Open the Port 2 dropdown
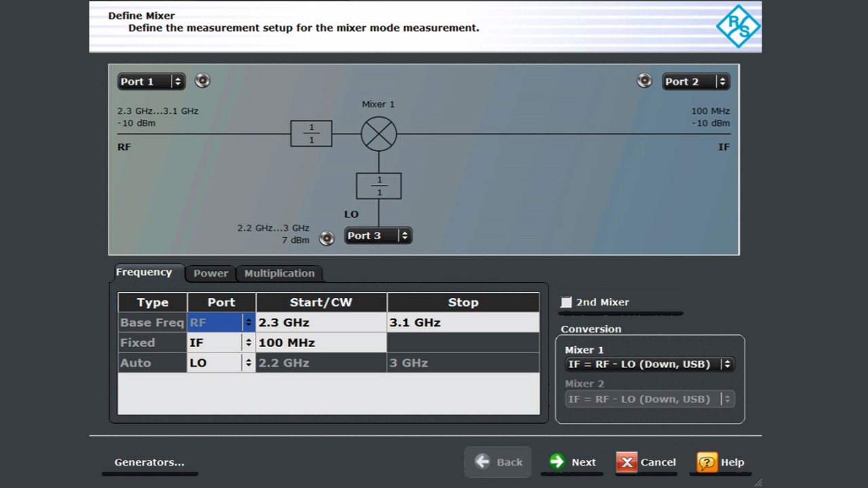This screenshot has height=488, width=868. coord(696,81)
